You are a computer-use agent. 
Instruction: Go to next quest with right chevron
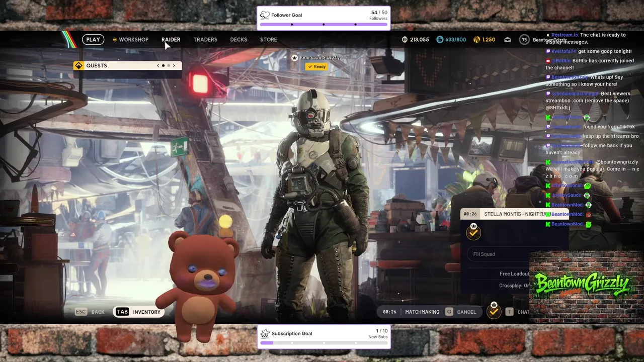174,65
